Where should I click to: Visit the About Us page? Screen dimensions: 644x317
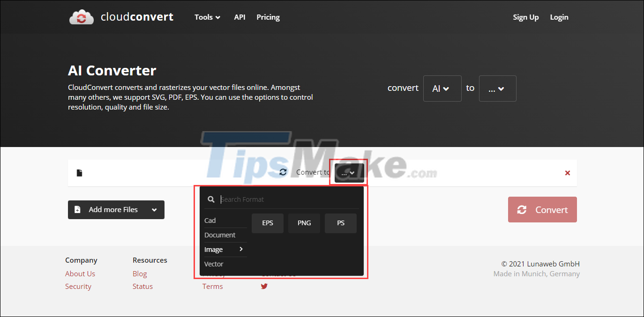tap(80, 273)
